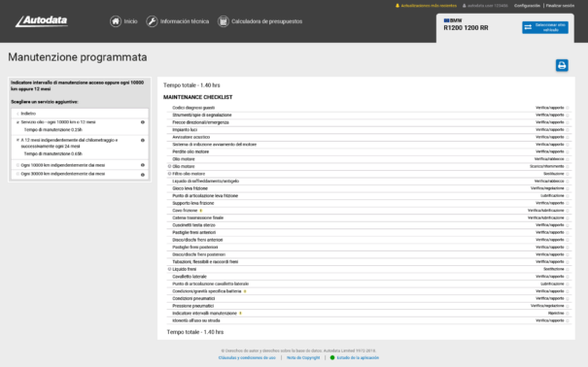Click the Manutenzione programmata page title
Viewport: 588px width, 367px height.
78,57
